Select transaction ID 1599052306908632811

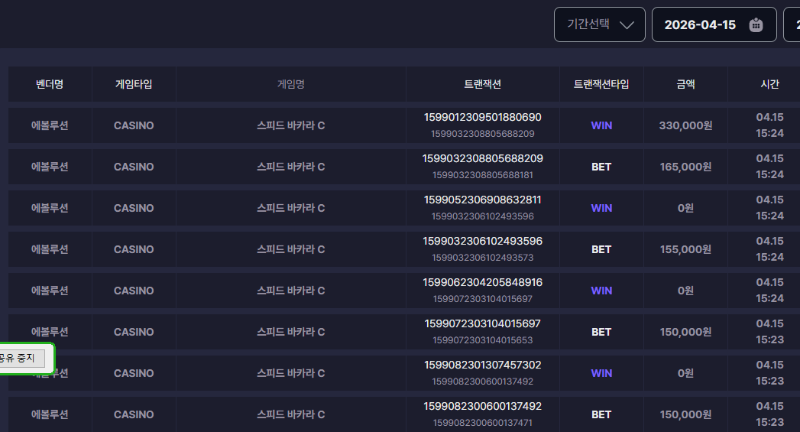[x=482, y=200]
